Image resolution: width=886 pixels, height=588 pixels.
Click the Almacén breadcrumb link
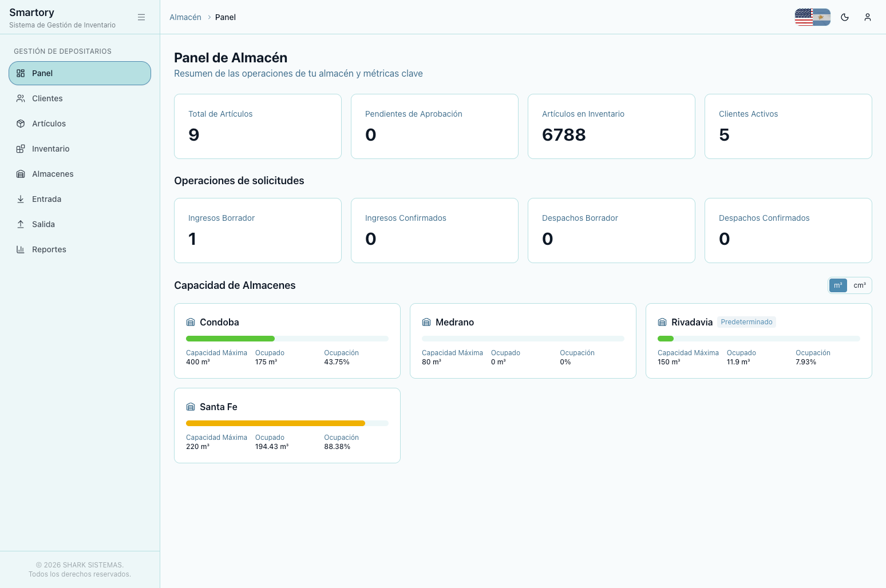pos(185,17)
